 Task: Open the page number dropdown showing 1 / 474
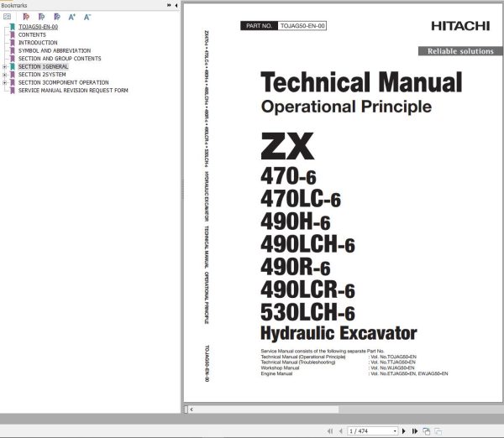tap(395, 431)
